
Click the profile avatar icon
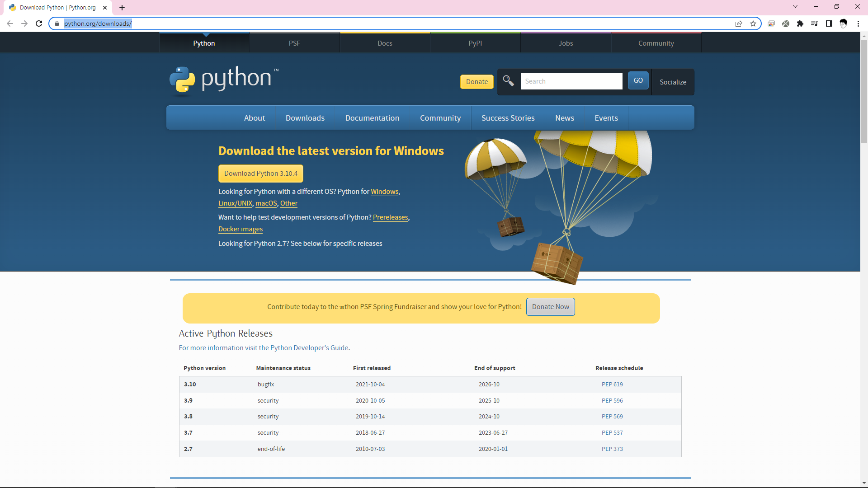point(844,23)
